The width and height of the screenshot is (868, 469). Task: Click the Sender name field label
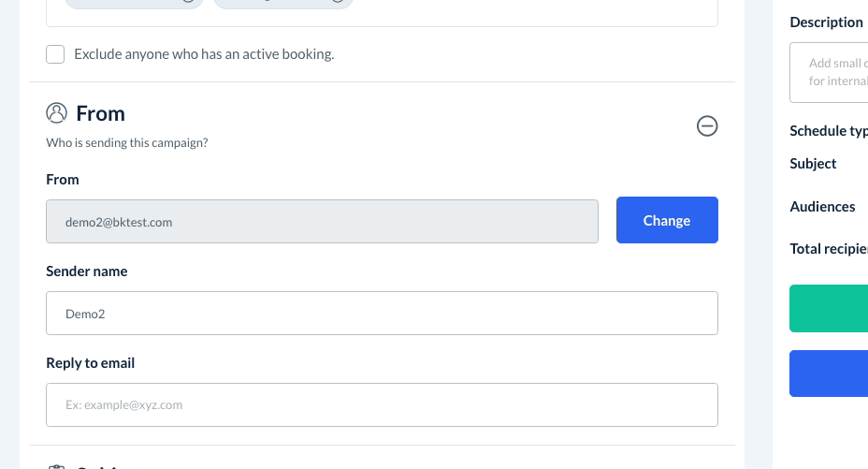[x=87, y=271]
